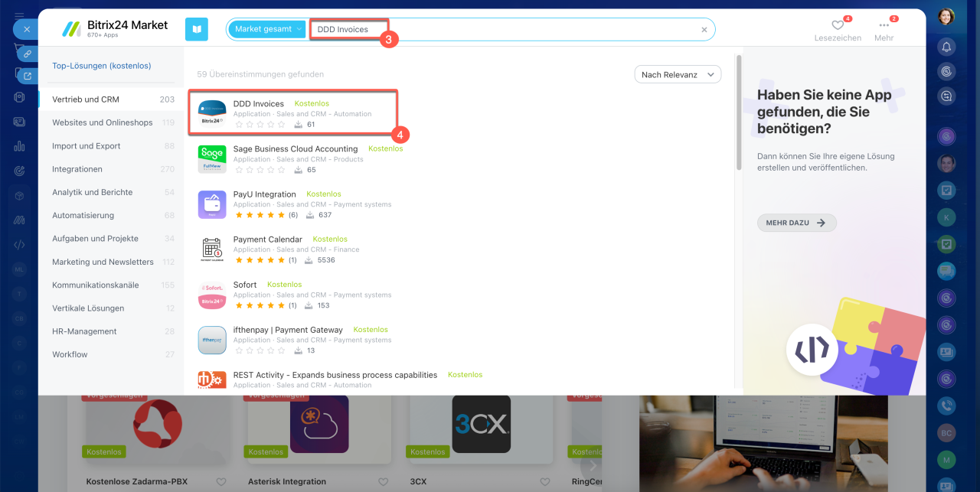Select the Integrationen category
The height and width of the screenshot is (492, 980).
tap(113, 169)
